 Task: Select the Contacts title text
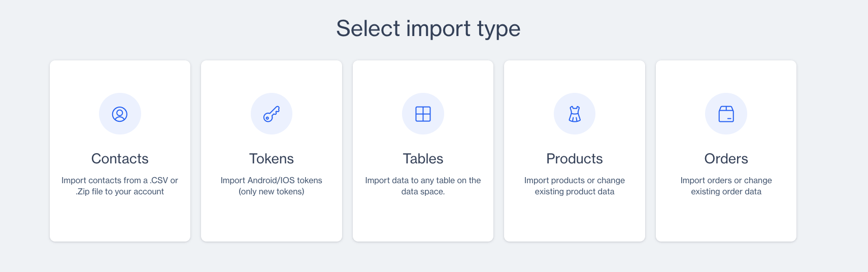(120, 159)
